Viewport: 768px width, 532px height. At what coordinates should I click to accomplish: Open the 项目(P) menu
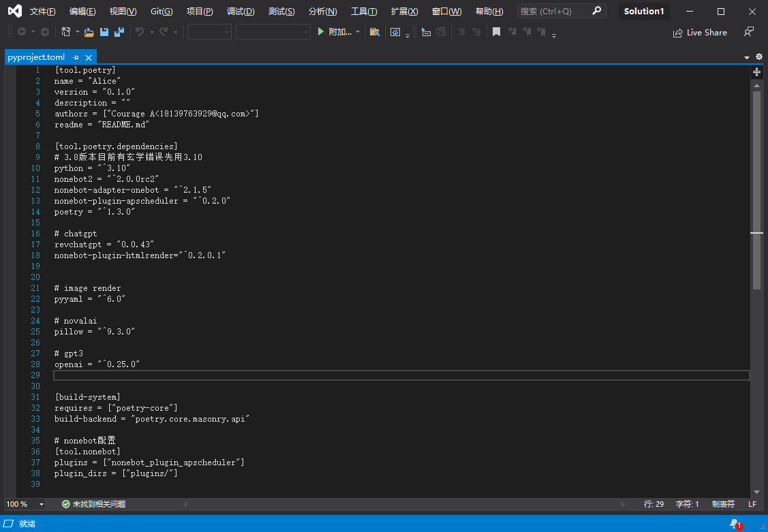point(200,12)
